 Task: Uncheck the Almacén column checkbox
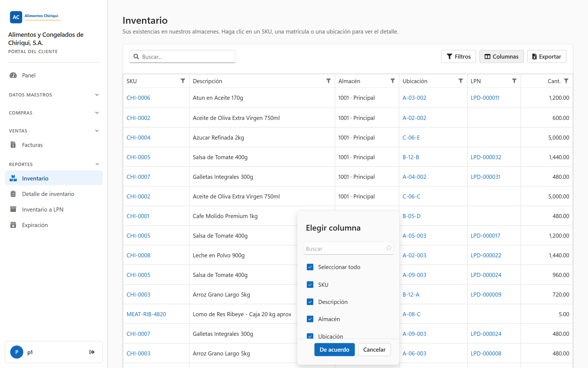(310, 319)
